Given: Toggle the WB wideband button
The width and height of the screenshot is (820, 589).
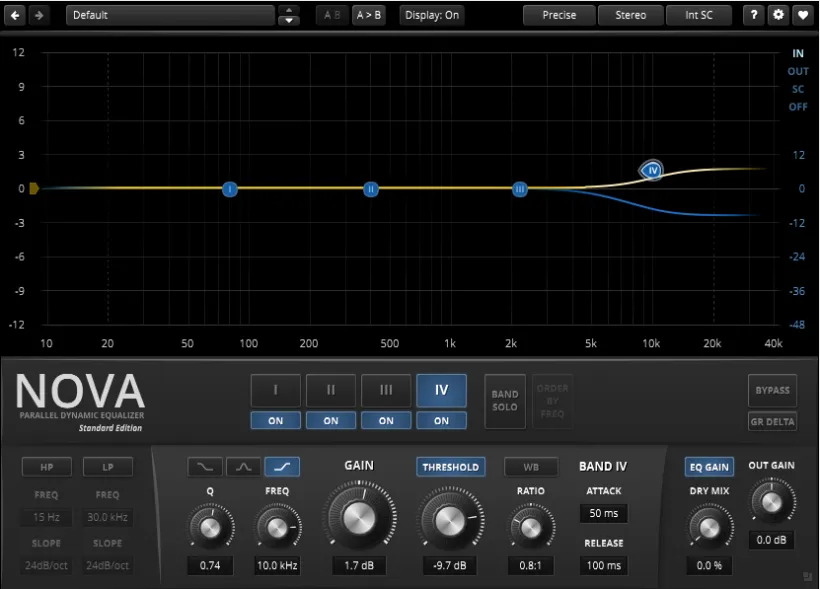Looking at the screenshot, I should pos(531,467).
